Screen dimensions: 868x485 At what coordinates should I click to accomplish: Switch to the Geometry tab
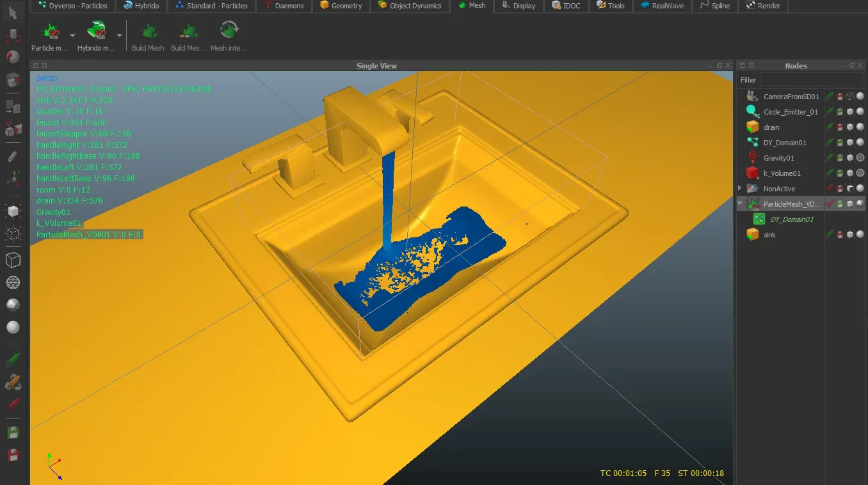click(x=341, y=6)
